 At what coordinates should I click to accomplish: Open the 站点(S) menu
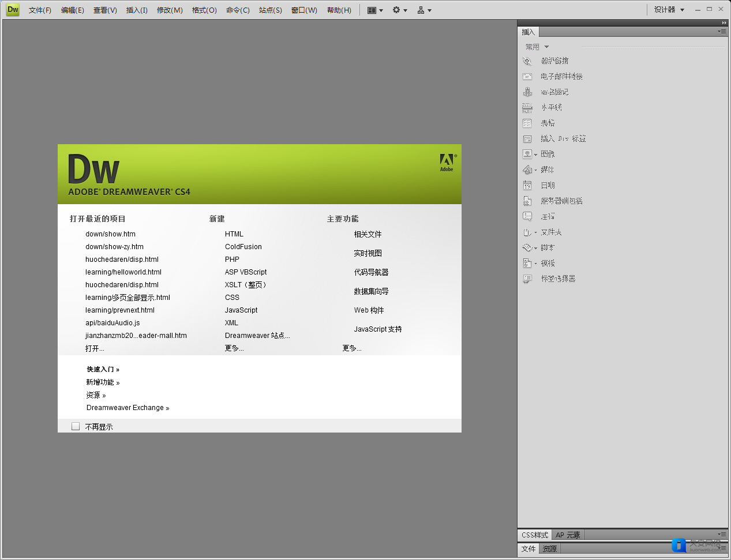(271, 10)
